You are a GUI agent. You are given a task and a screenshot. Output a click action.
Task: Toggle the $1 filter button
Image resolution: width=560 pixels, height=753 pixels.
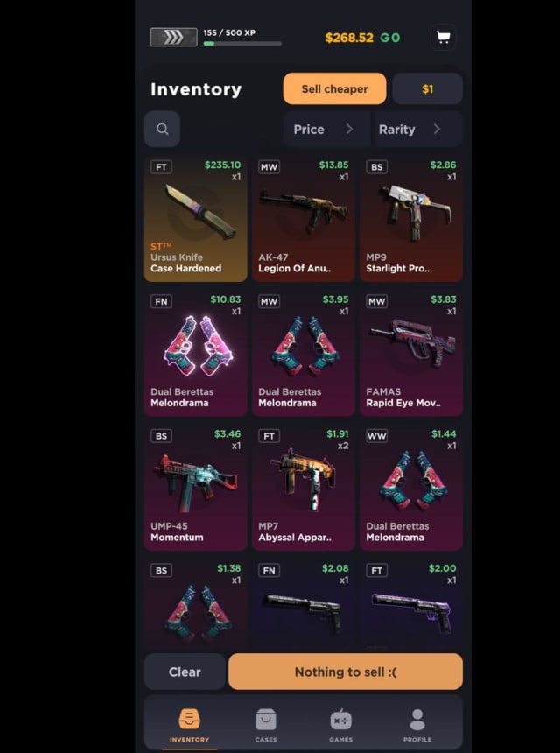coord(428,88)
